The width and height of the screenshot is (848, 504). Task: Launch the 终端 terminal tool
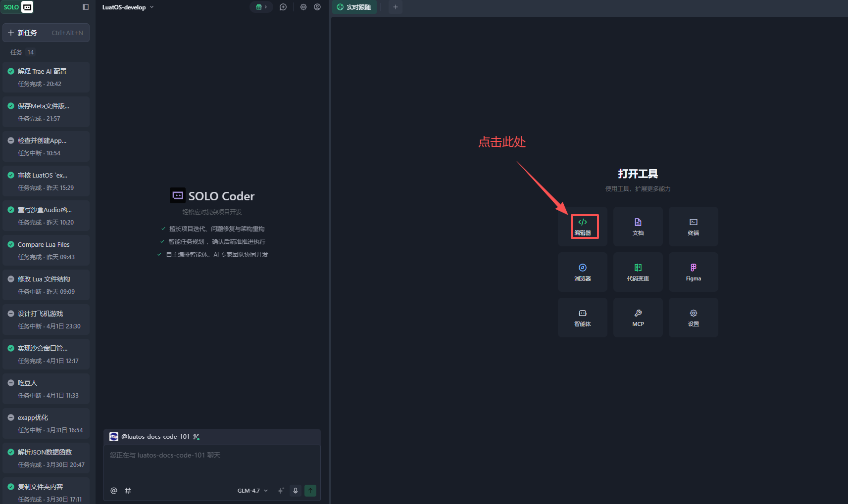click(x=694, y=227)
